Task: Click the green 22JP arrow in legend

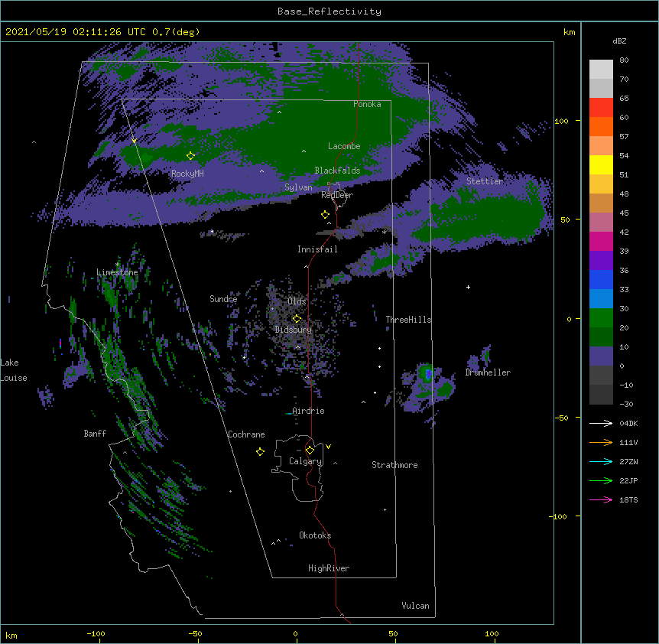Action: click(x=601, y=480)
